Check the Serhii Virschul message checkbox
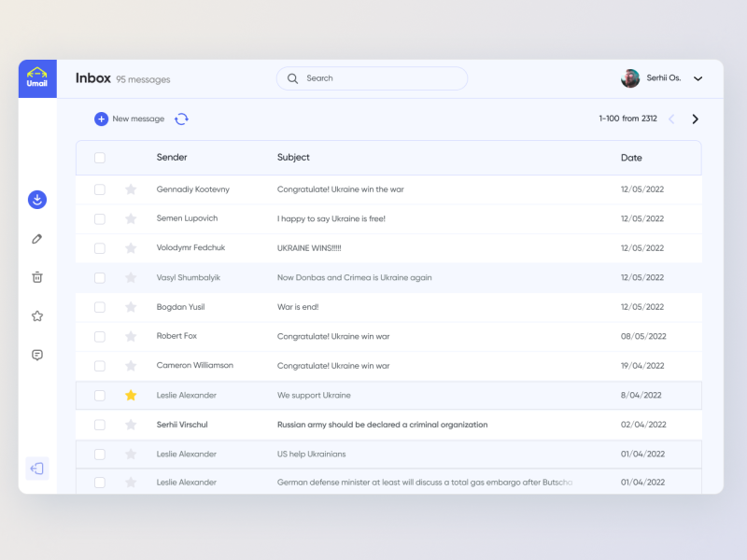 100,425
